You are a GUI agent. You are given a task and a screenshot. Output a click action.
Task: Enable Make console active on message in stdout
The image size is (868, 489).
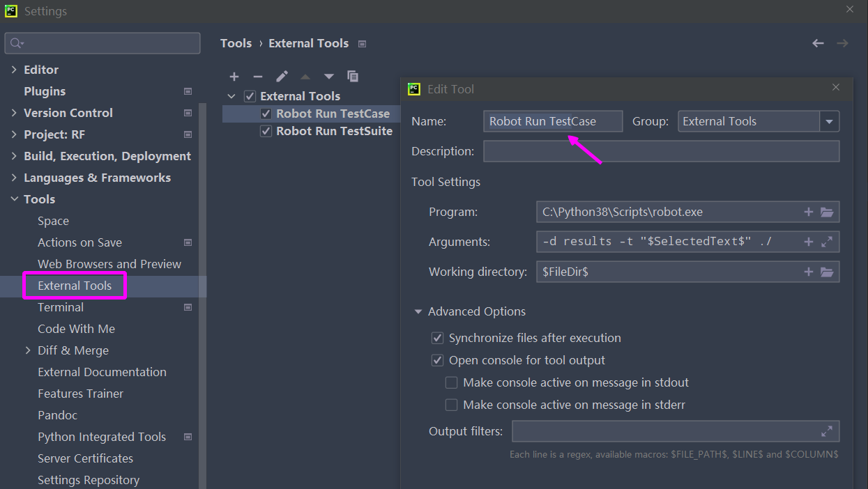(451, 382)
